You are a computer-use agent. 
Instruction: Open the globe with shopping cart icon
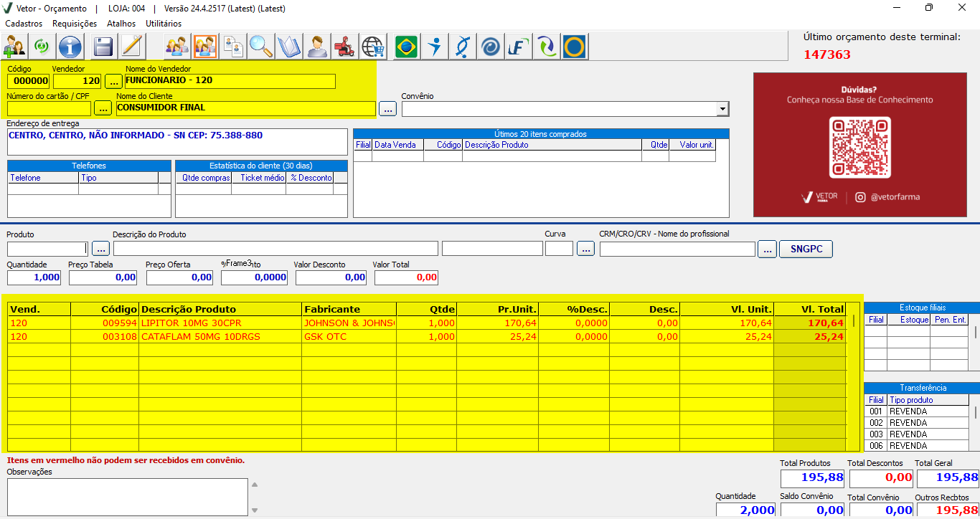click(373, 47)
